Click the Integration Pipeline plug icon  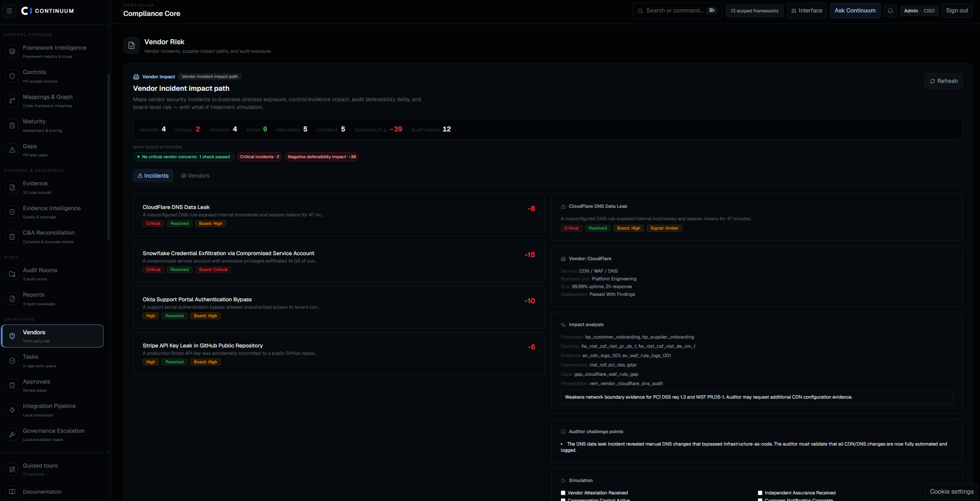tap(12, 410)
